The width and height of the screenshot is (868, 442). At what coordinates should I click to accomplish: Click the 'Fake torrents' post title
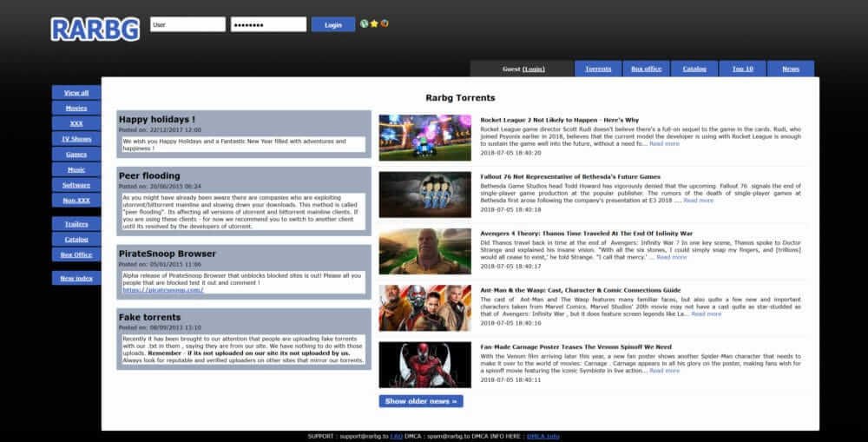149,317
